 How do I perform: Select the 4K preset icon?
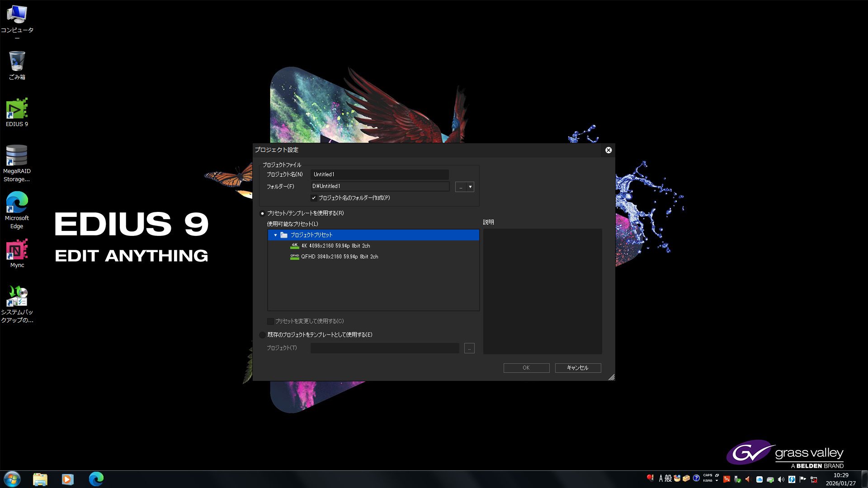point(295,246)
